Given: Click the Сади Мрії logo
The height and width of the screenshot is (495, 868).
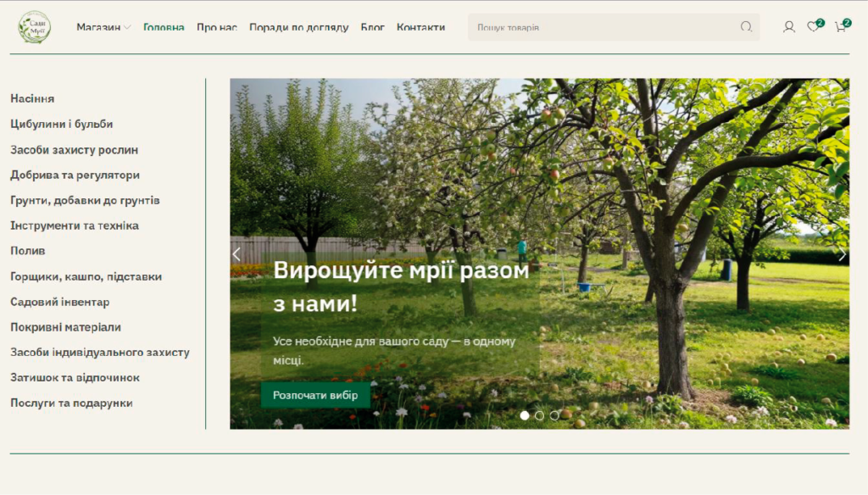Looking at the screenshot, I should tap(35, 27).
